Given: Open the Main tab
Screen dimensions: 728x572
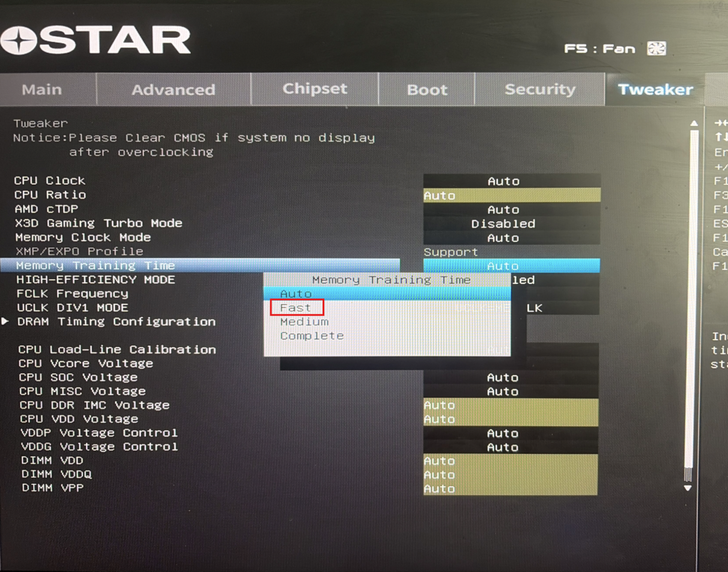Looking at the screenshot, I should pyautogui.click(x=42, y=89).
